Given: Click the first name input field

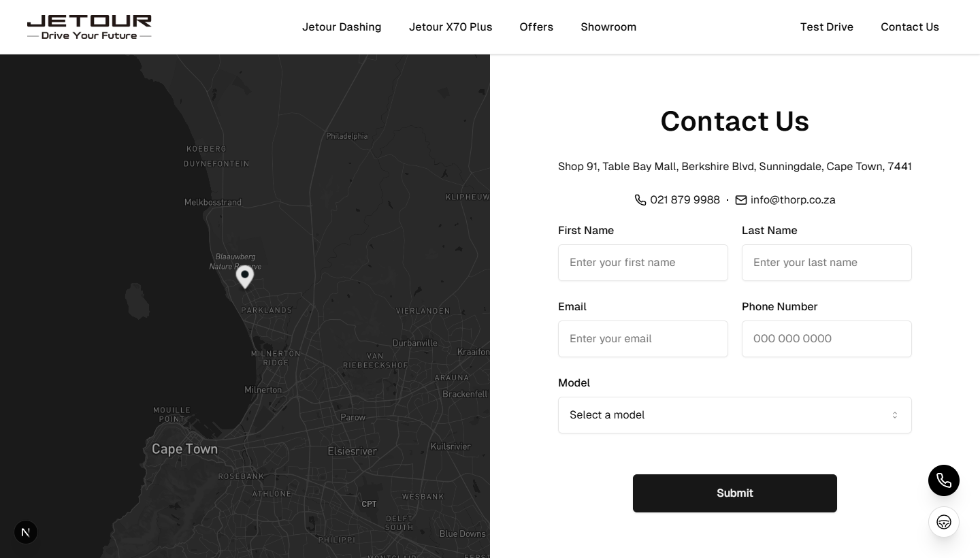Looking at the screenshot, I should [x=643, y=263].
